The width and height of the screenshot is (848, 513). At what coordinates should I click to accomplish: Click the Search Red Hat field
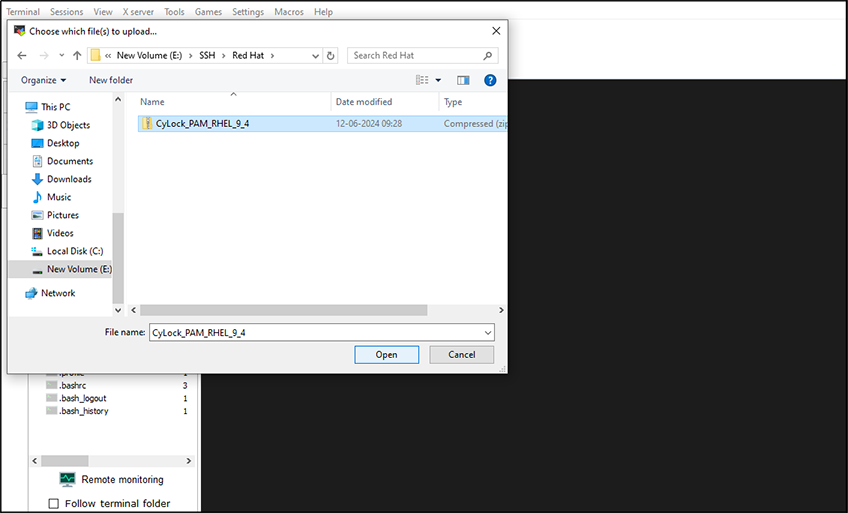click(x=420, y=56)
